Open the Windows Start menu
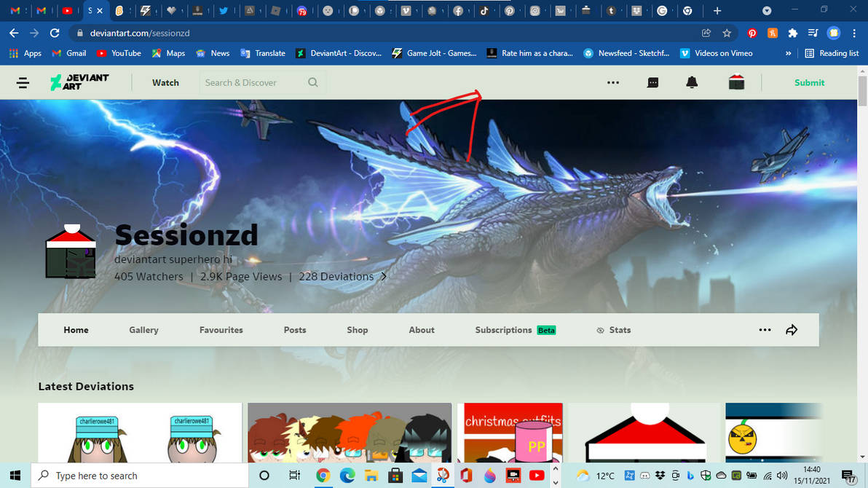This screenshot has height=488, width=868. click(x=15, y=476)
